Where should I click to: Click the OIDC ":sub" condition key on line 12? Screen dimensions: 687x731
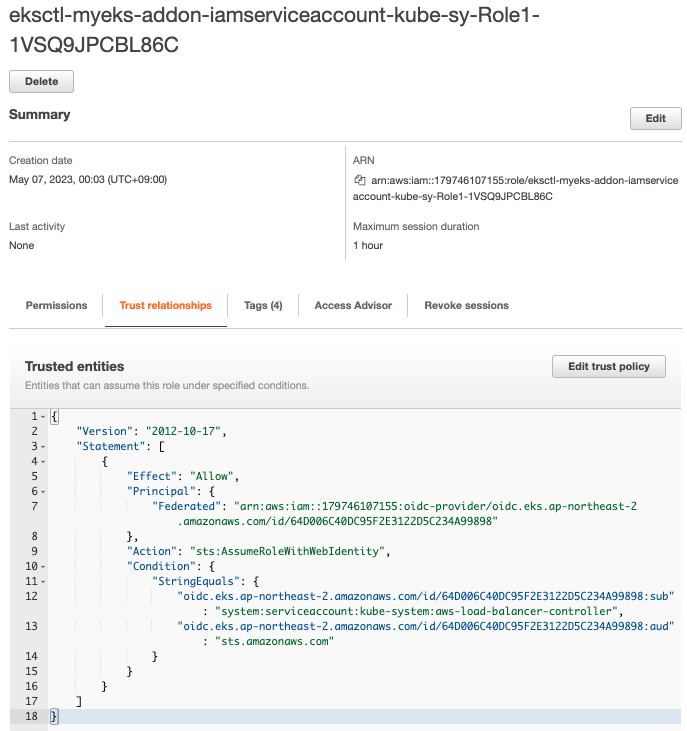[426, 596]
